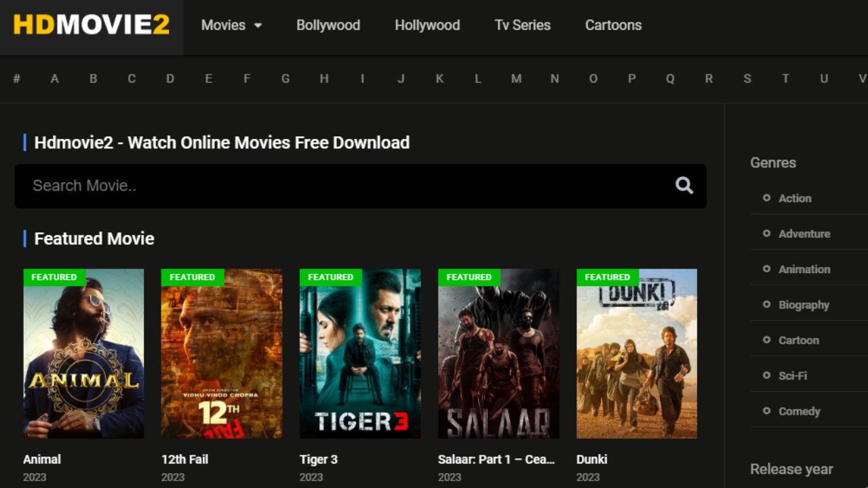Click the Release year sidebar heading
Image resolution: width=868 pixels, height=488 pixels.
pos(791,469)
